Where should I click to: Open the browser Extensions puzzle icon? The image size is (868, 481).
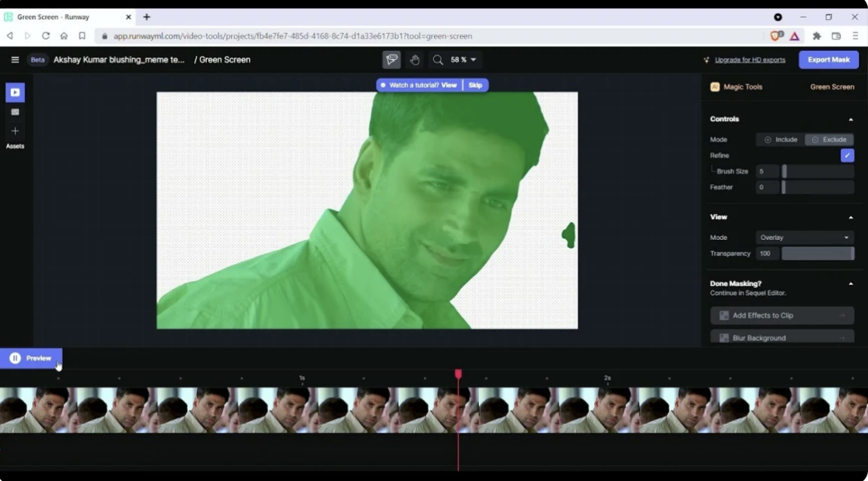[816, 35]
